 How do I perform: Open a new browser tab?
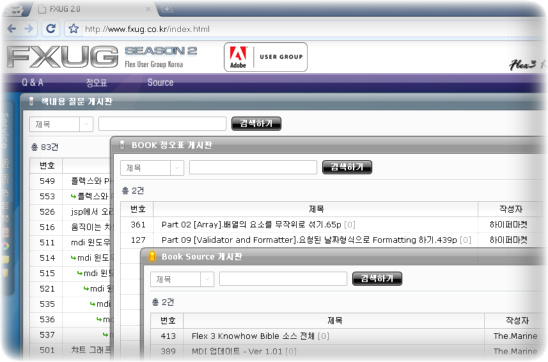click(166, 9)
